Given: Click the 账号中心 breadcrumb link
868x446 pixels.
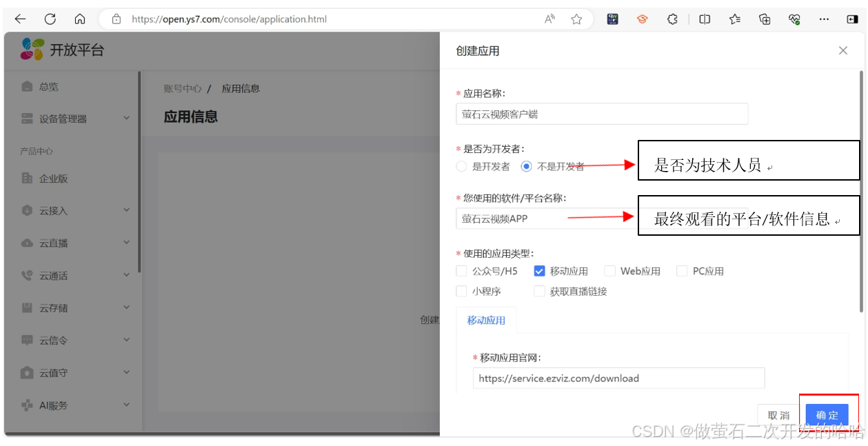Looking at the screenshot, I should point(183,88).
